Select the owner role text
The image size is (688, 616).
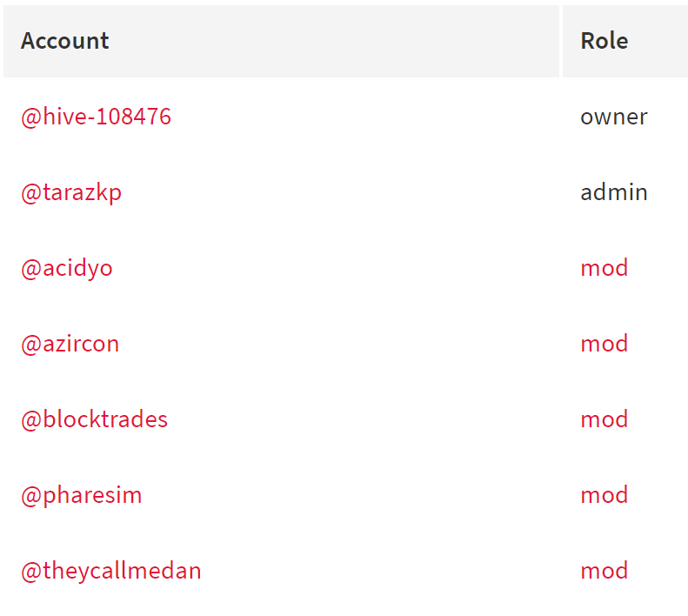click(x=614, y=117)
